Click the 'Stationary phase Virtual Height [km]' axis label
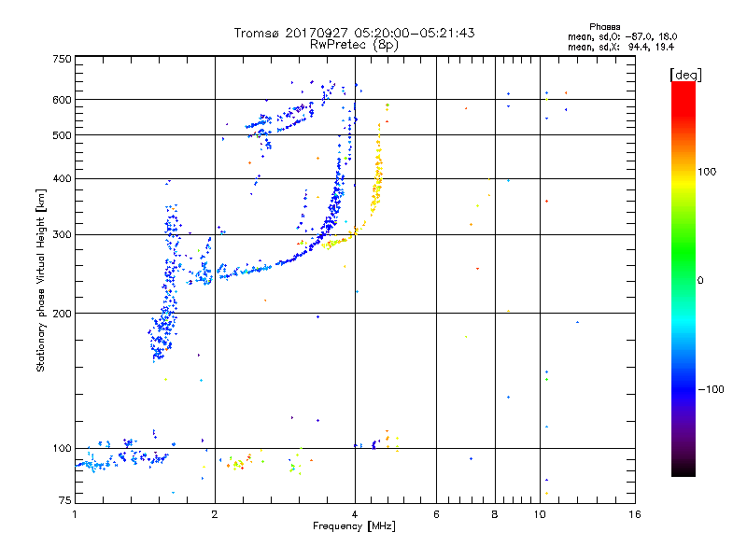The height and width of the screenshot is (560, 747). click(x=41, y=281)
